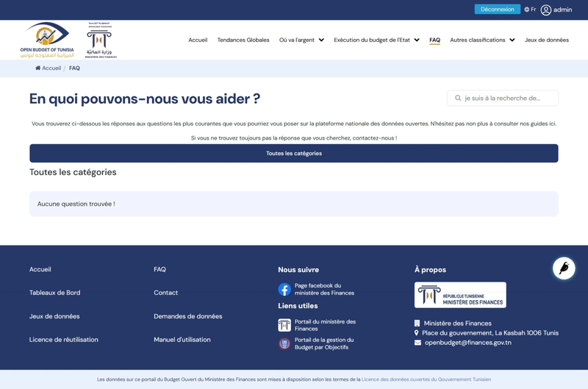
Task: Click the République Tunisienne footer logo
Action: pyautogui.click(x=460, y=295)
